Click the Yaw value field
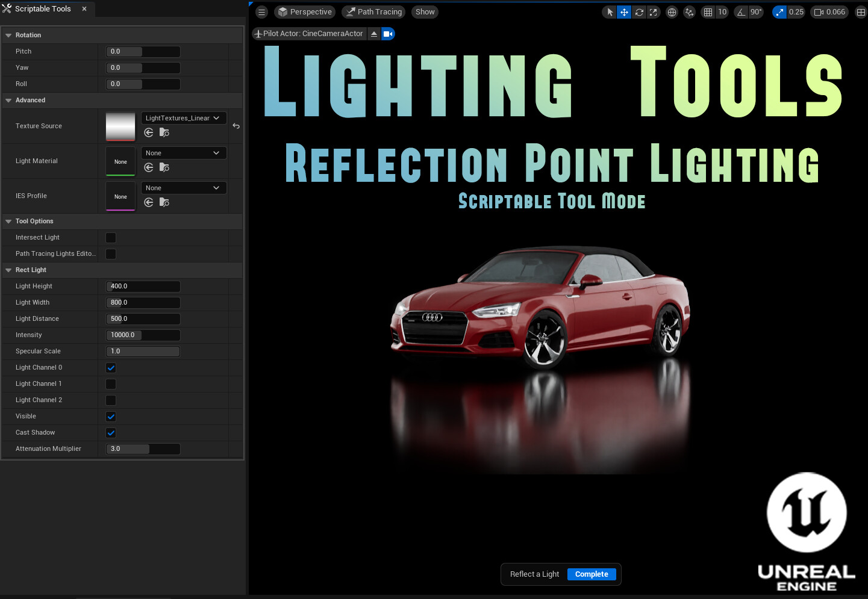This screenshot has height=599, width=868. [143, 68]
